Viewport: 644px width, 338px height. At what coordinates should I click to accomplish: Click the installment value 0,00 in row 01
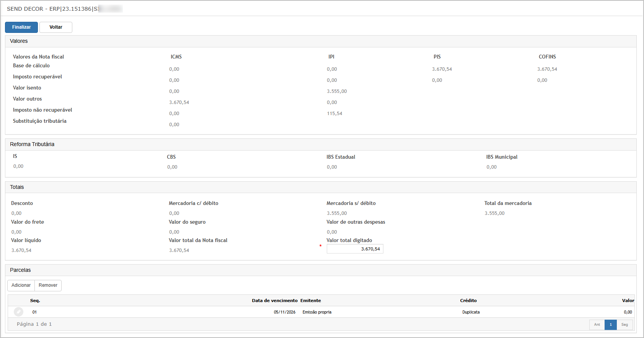tap(628, 312)
